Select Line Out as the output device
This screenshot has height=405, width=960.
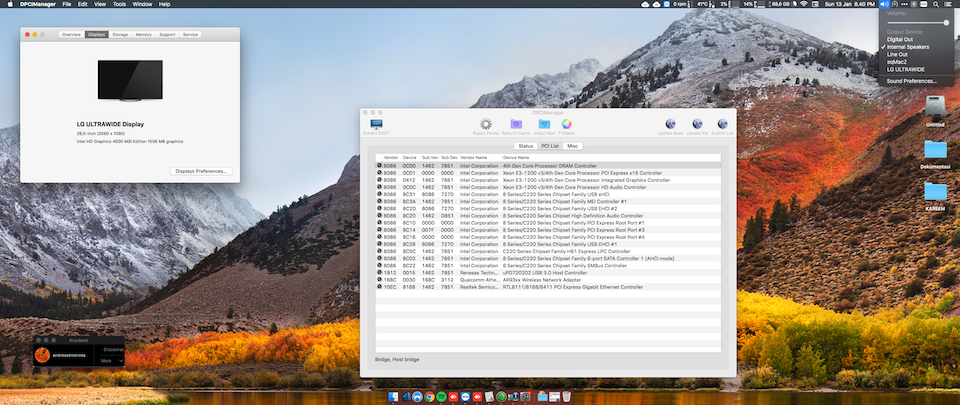(x=898, y=54)
